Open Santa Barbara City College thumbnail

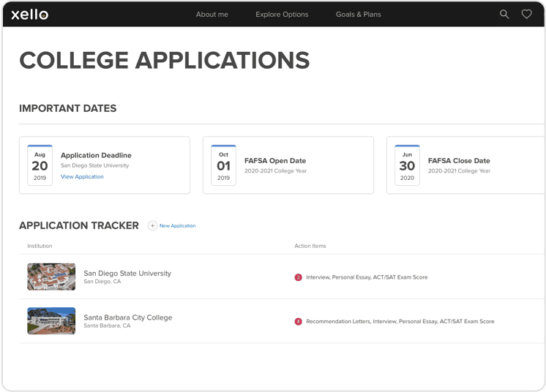[x=51, y=321]
